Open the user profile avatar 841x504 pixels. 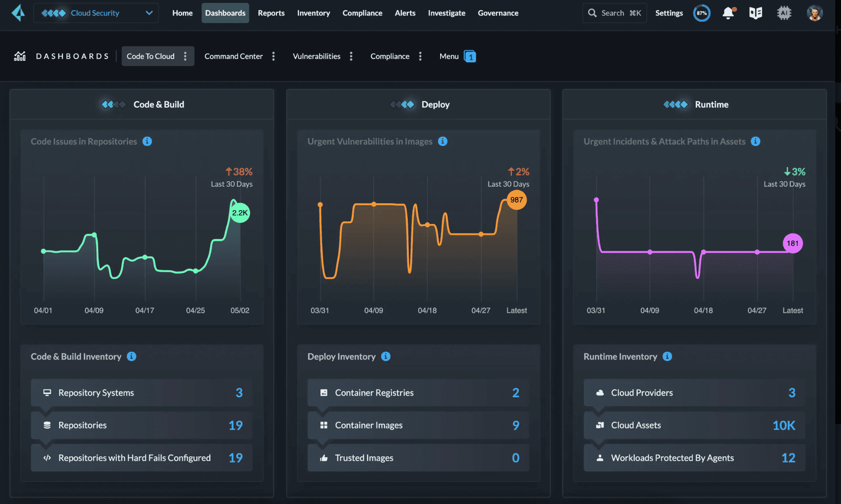815,13
